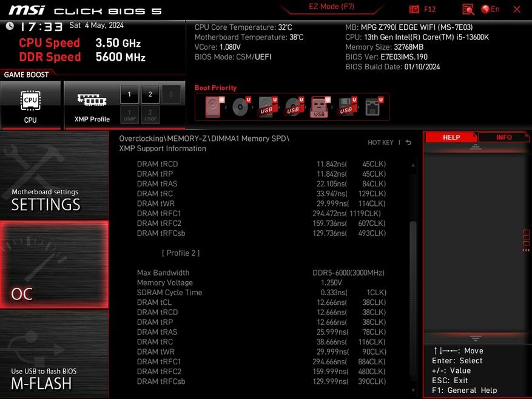Select the first DRAM tRCD row at 11.842ns
This screenshot has height=399, width=532.
pyautogui.click(x=261, y=164)
